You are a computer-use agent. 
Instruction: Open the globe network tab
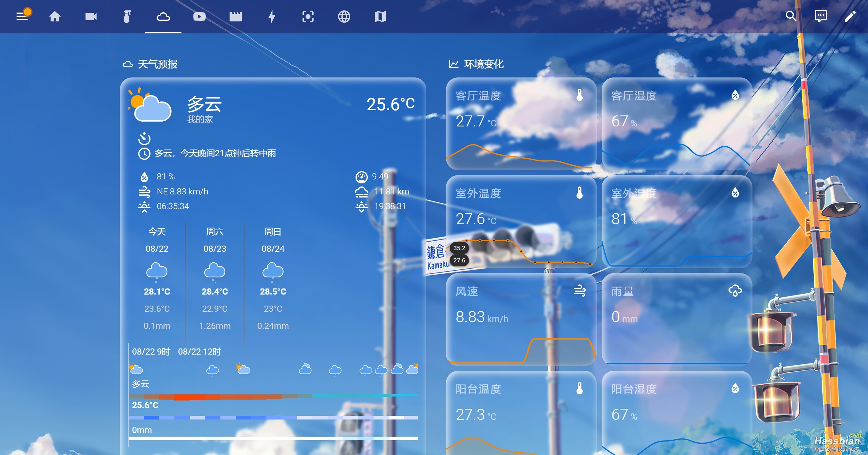click(x=344, y=17)
